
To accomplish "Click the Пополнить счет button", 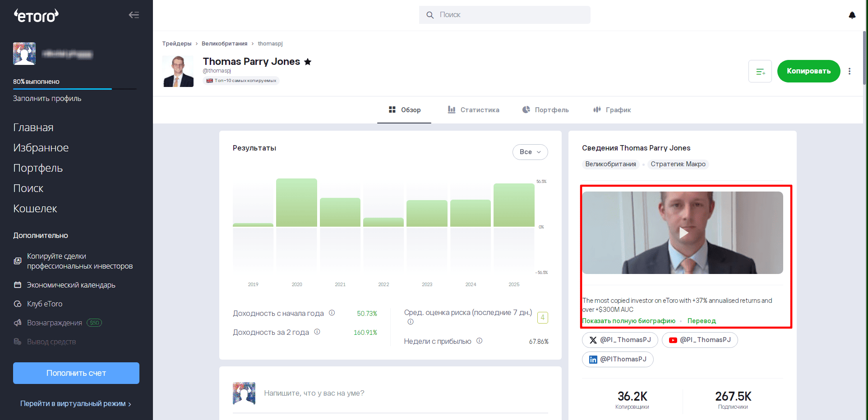I will (x=76, y=373).
